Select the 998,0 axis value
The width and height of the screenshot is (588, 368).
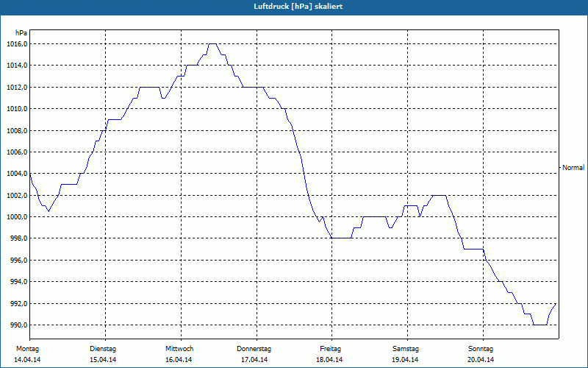pyautogui.click(x=18, y=238)
